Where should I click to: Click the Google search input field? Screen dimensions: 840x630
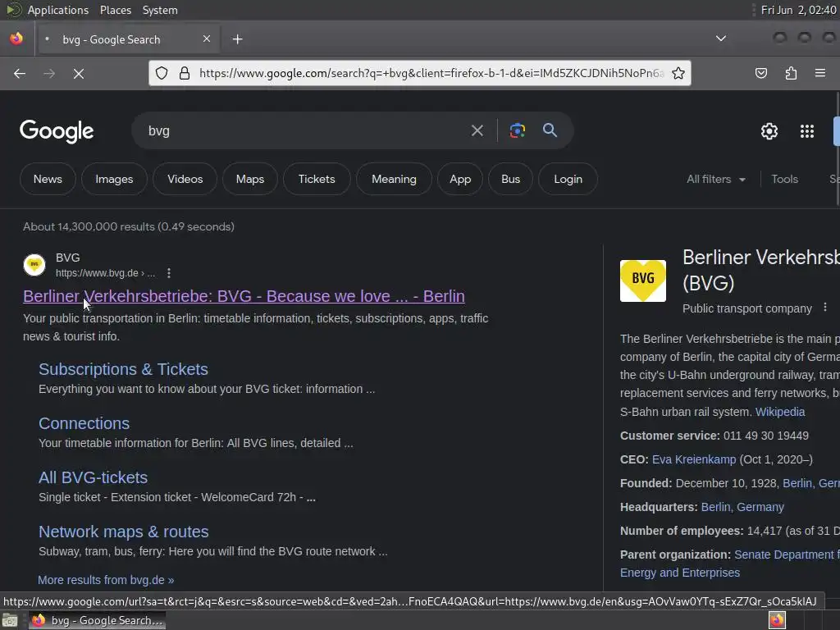305,130
